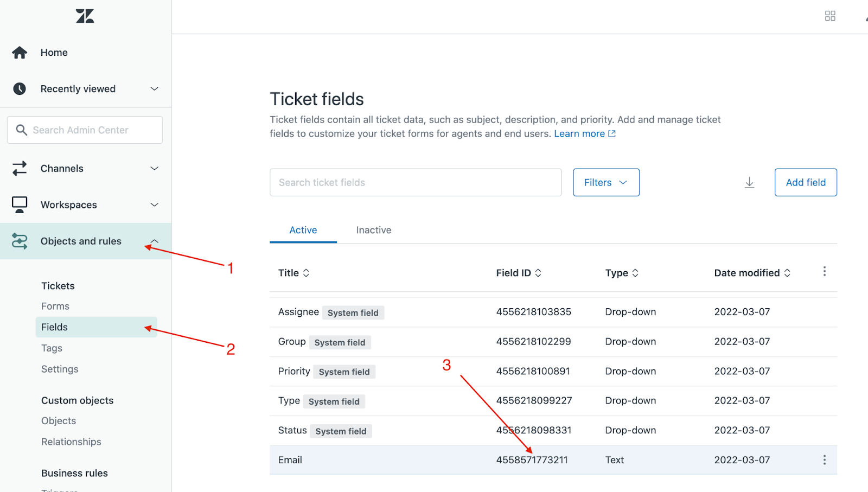The image size is (868, 492).
Task: Click the Search ticket fields input
Action: [x=416, y=182]
